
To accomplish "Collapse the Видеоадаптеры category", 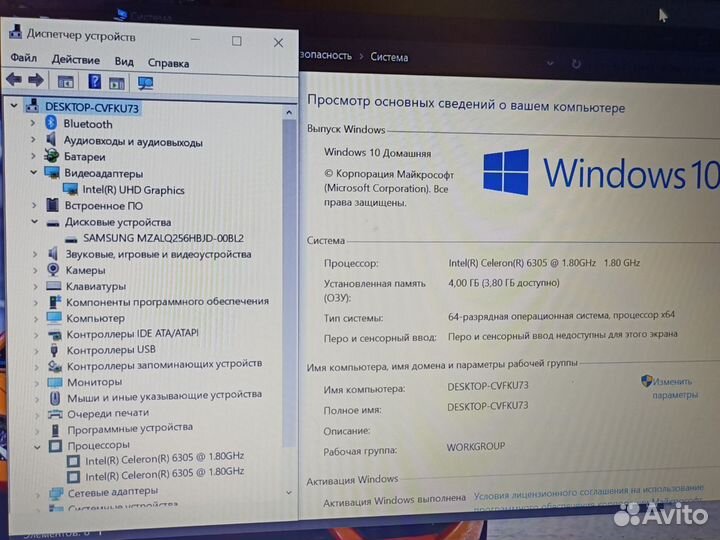I will (x=34, y=173).
